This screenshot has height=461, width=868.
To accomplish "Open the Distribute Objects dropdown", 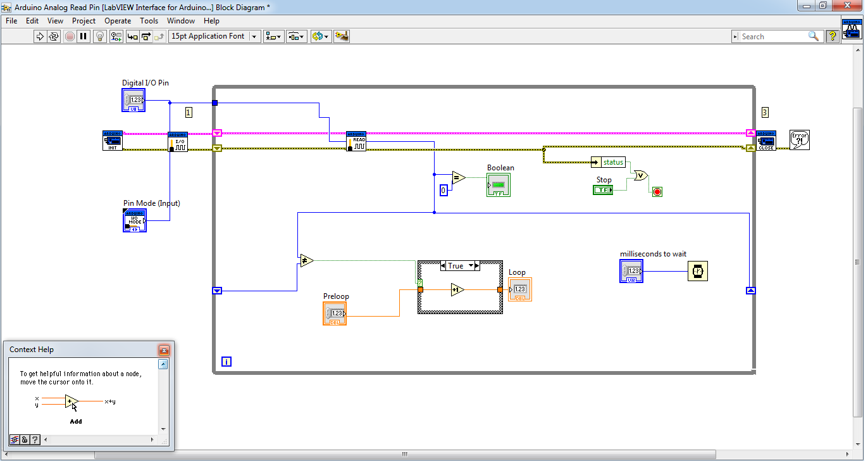I will coord(297,36).
